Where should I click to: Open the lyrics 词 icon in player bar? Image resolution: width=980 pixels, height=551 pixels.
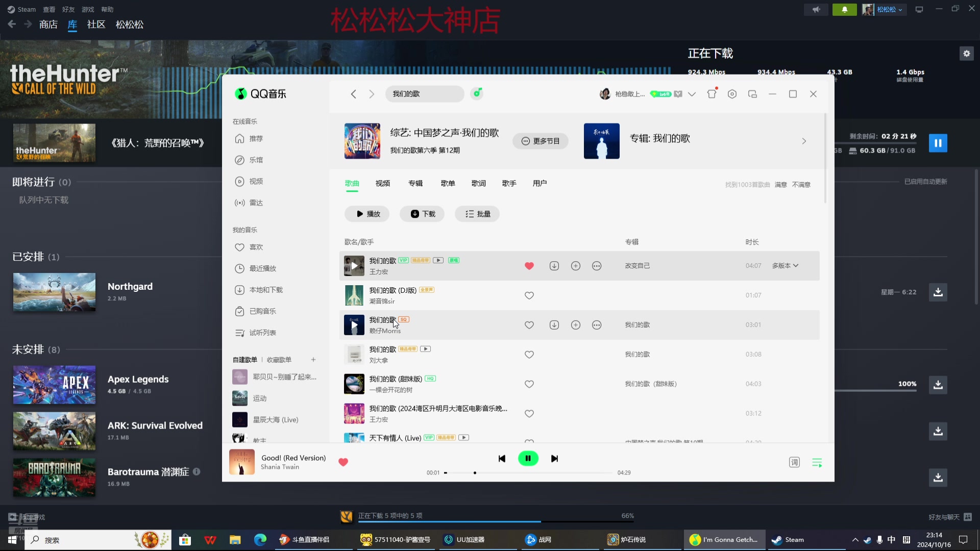click(794, 462)
